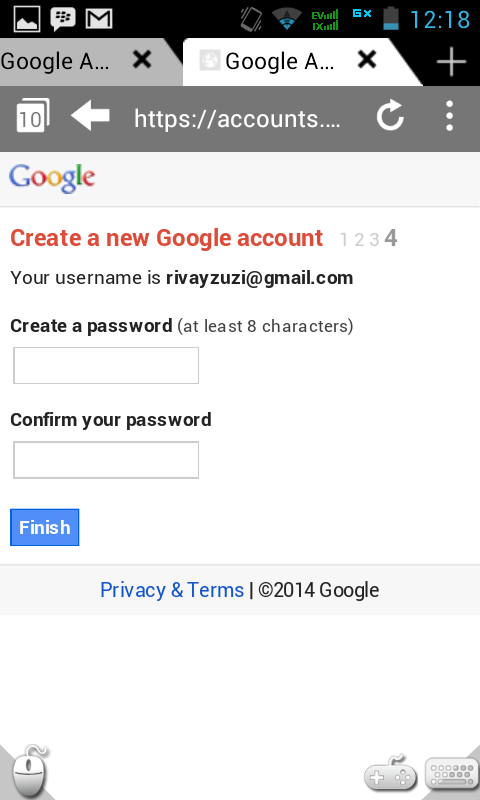Show the on-screen keyboard icon
The image size is (480, 800).
(451, 773)
